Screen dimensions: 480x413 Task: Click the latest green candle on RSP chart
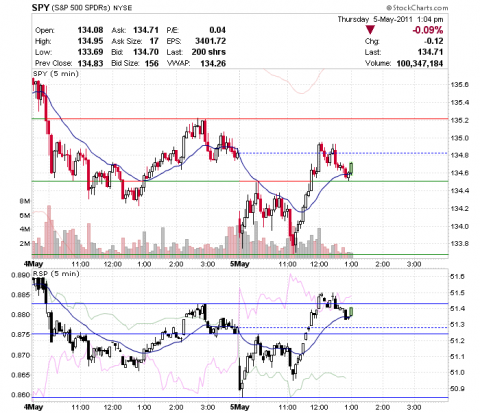pos(351,312)
